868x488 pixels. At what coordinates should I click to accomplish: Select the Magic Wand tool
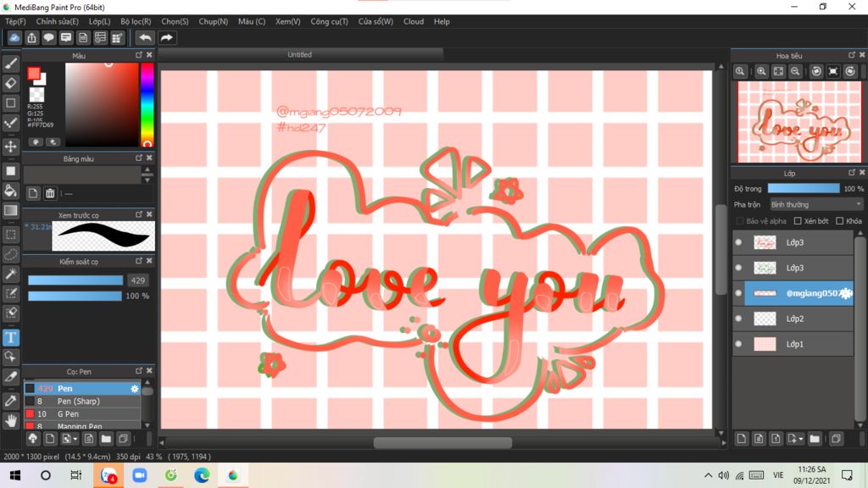click(10, 274)
